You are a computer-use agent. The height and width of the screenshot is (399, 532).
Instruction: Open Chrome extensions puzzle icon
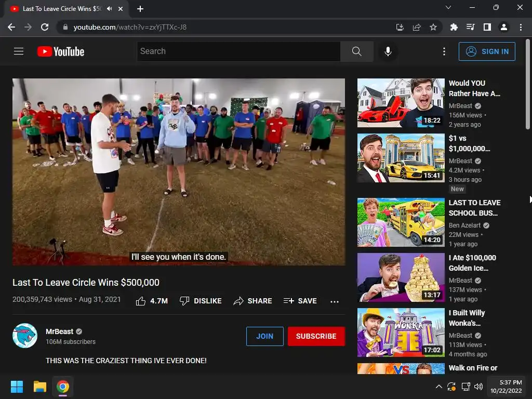coord(454,27)
